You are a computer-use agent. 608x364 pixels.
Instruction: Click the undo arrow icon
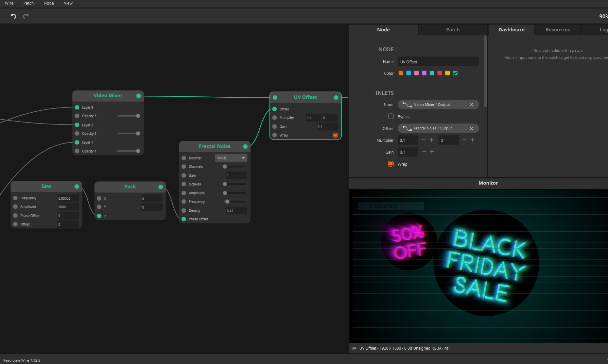(x=13, y=16)
